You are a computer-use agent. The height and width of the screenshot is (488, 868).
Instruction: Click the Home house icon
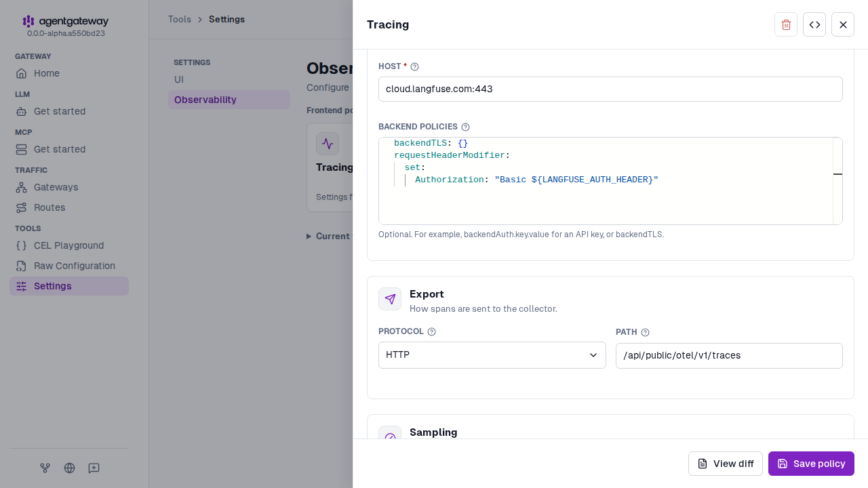pos(22,73)
